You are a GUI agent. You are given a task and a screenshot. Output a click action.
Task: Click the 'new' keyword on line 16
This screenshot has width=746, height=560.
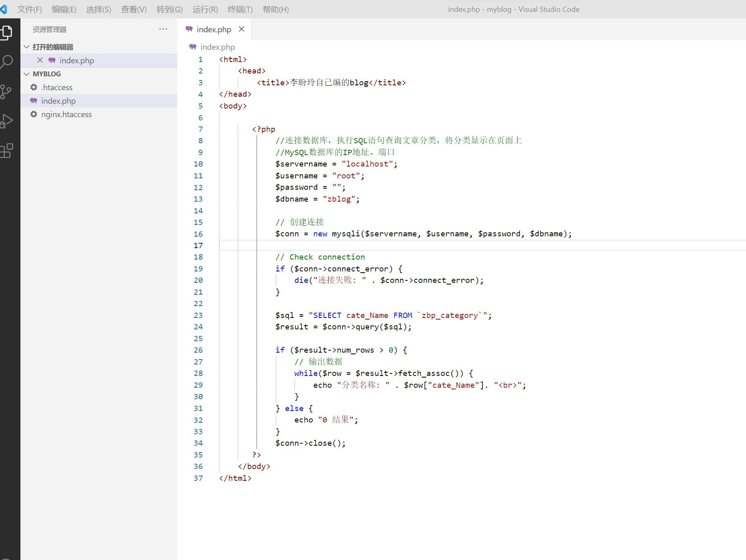click(320, 233)
